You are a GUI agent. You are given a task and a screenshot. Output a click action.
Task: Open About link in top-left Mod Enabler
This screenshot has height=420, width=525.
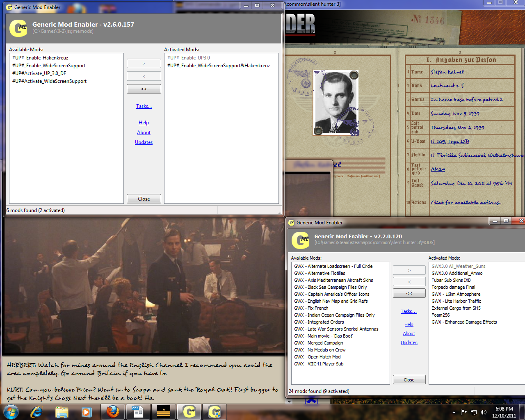click(x=144, y=132)
